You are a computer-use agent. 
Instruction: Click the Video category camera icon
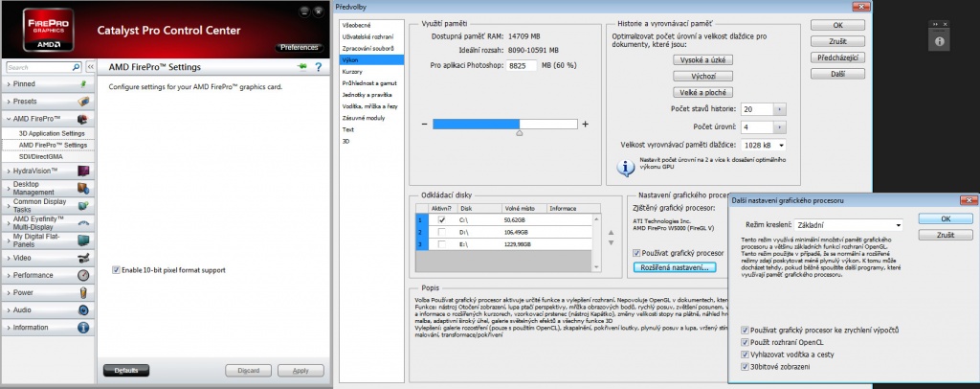pos(82,258)
